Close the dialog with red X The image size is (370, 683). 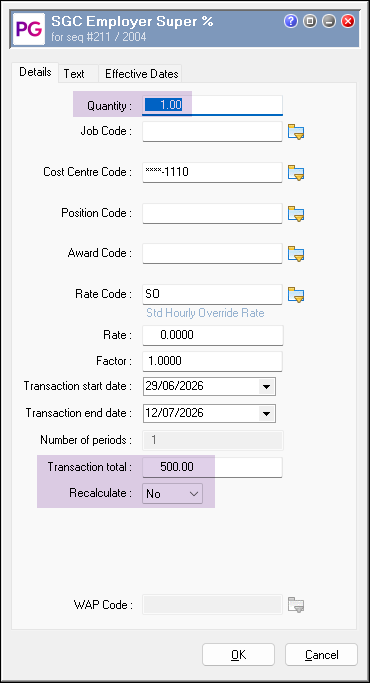pos(348,21)
